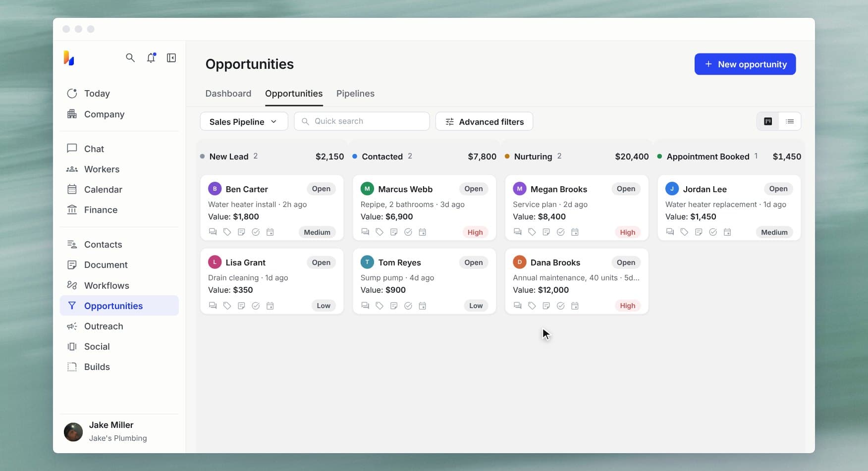The image size is (868, 471).
Task: Click the Nurturing column total $20,400
Action: (x=632, y=157)
